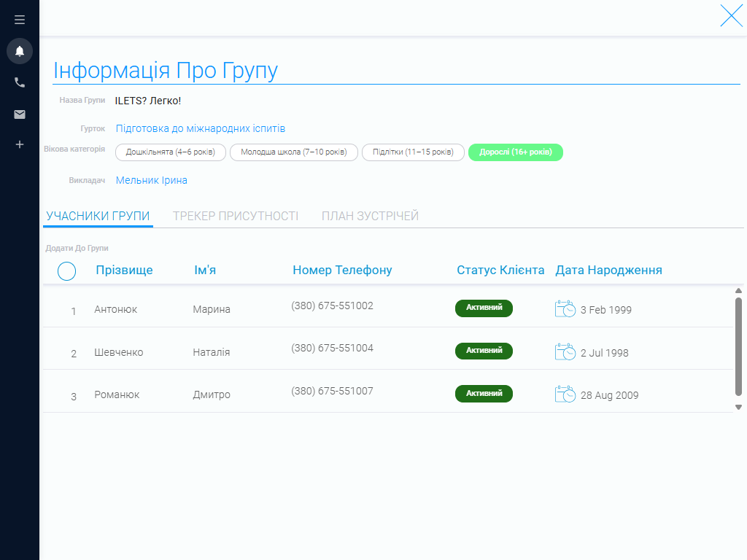This screenshot has height=560, width=747.
Task: Open the Підготовка до міжнародних іспитів link
Action: pos(201,128)
